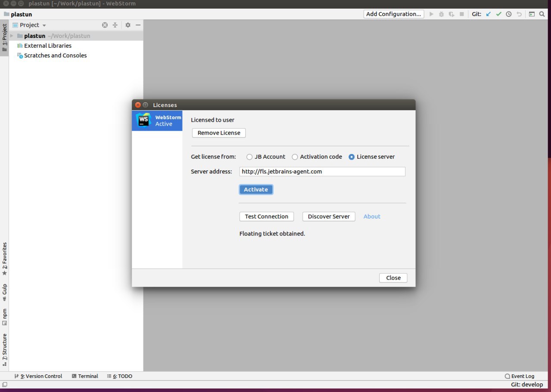Click 'Floating ticket obtained.' status text
Viewport: 551px width, 392px height.
[x=272, y=234]
